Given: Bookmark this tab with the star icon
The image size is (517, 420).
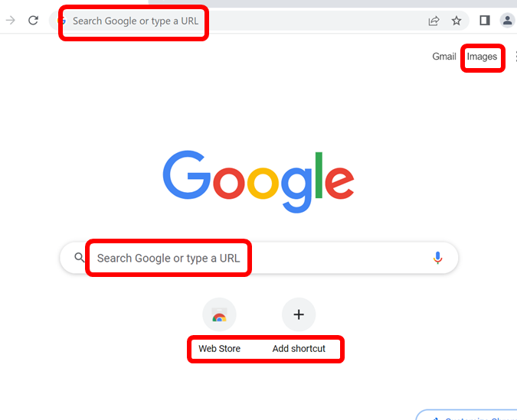Looking at the screenshot, I should (x=456, y=21).
